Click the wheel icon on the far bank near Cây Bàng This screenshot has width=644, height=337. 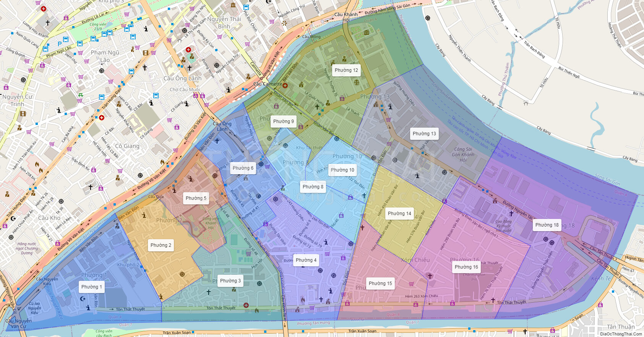[x=428, y=18]
